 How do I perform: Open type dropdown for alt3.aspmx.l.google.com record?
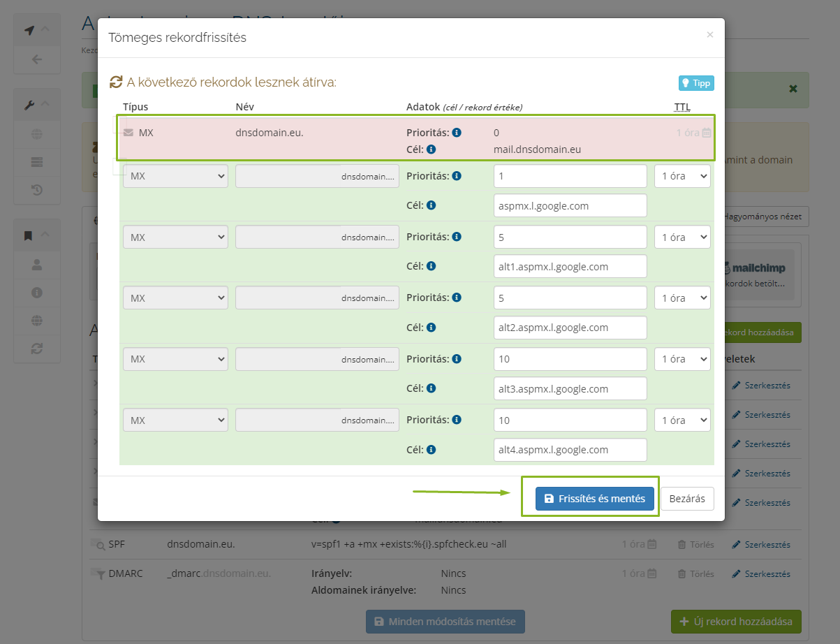pos(175,359)
